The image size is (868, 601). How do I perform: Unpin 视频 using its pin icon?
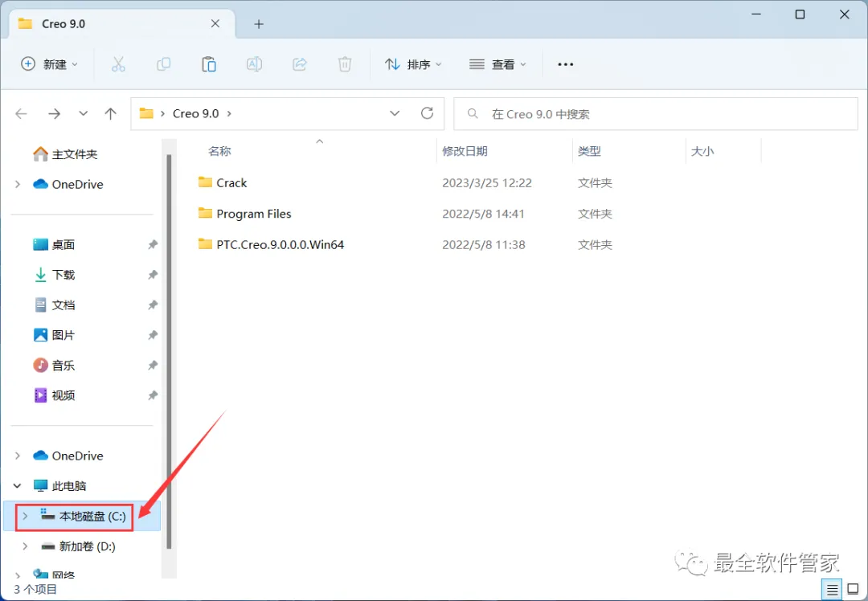click(153, 395)
